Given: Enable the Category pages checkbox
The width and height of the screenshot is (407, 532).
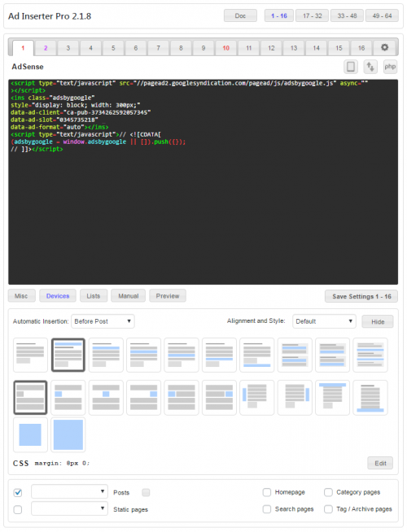Looking at the screenshot, I should (x=328, y=492).
